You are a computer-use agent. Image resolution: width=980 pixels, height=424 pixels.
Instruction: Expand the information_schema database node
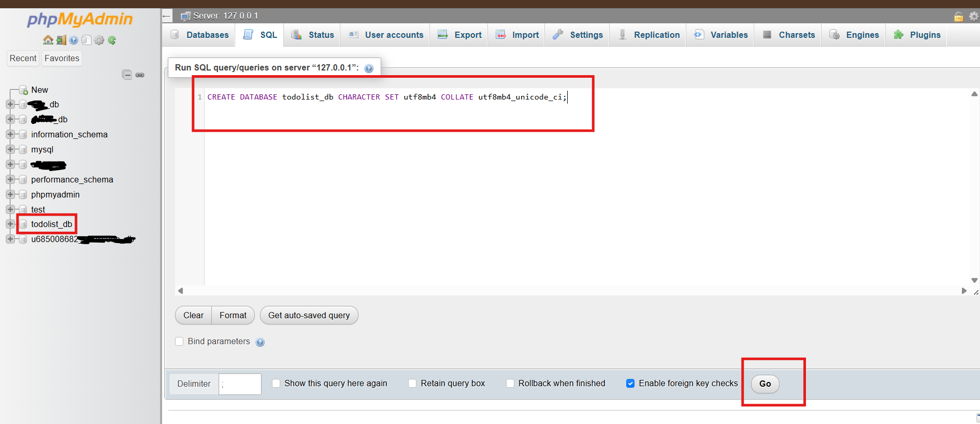[x=10, y=134]
